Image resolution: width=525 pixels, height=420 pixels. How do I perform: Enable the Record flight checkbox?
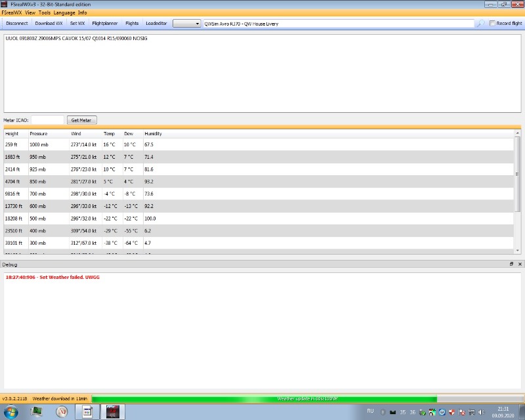(x=493, y=23)
